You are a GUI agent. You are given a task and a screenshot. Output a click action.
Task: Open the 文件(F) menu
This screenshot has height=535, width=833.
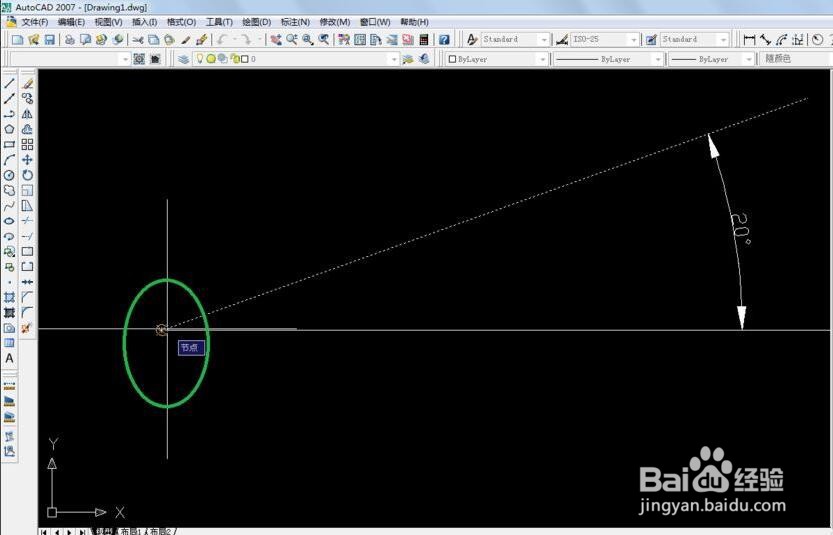point(35,22)
